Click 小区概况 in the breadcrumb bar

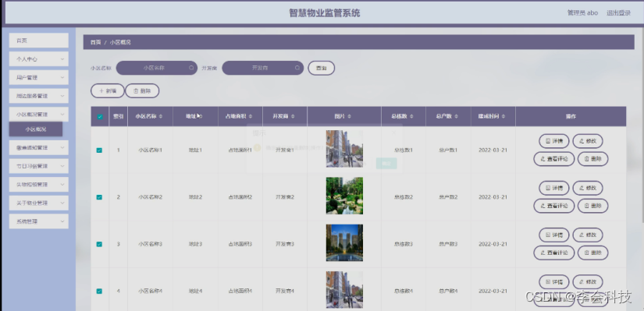[120, 42]
